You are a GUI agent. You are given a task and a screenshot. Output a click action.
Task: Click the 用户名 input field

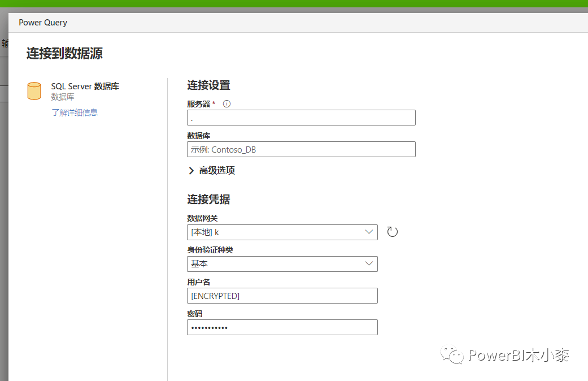tap(282, 296)
